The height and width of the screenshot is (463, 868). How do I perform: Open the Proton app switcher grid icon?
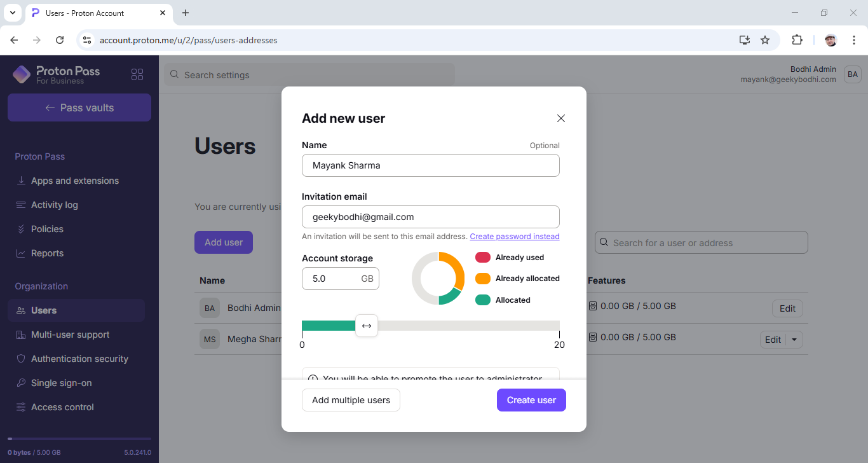(x=137, y=74)
